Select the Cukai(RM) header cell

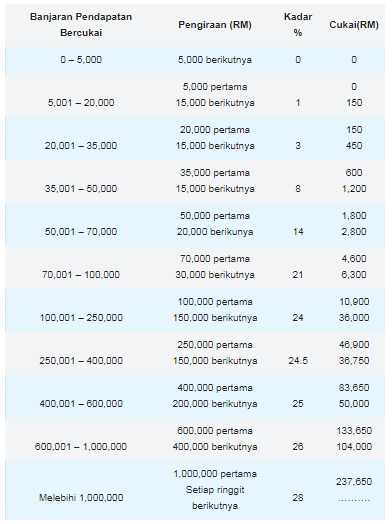354,25
